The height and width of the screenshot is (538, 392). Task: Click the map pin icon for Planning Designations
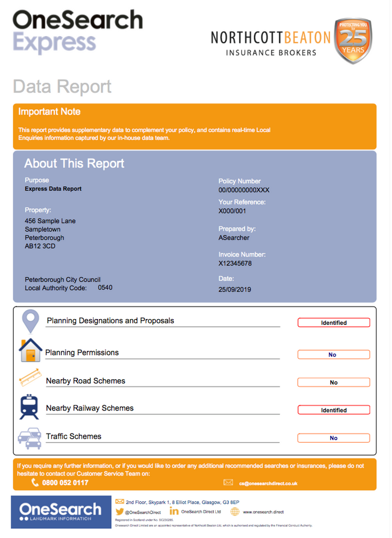[31, 322]
